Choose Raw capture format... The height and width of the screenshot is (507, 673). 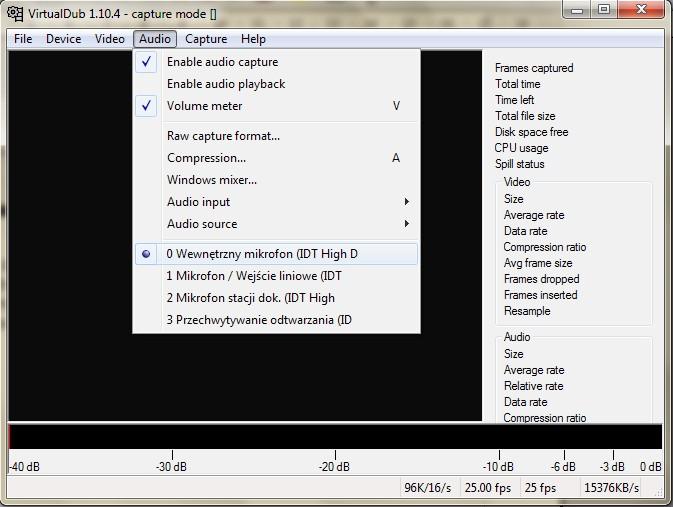[276, 136]
